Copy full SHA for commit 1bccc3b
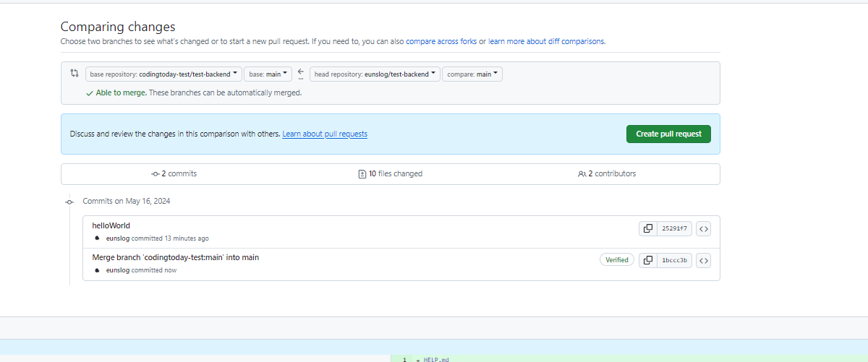Screen dimensions: 868x362 click(x=648, y=260)
